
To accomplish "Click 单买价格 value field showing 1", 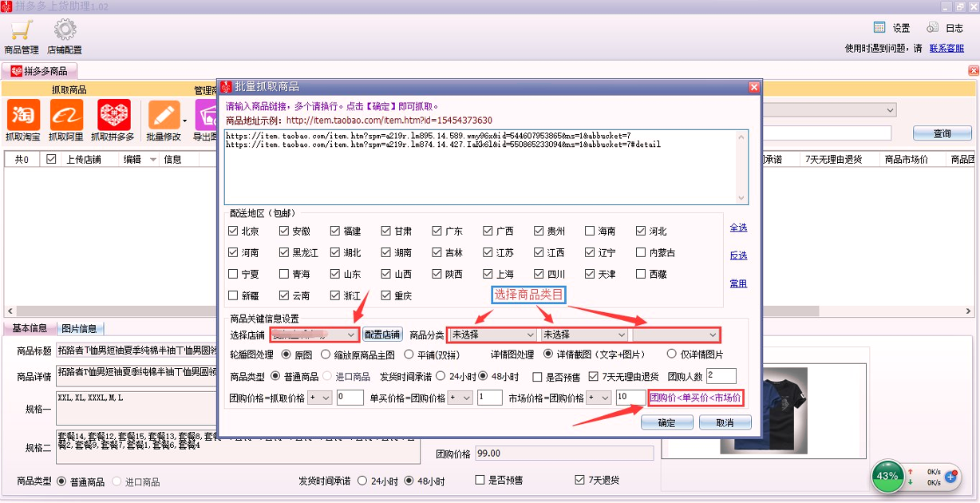I will point(489,398).
